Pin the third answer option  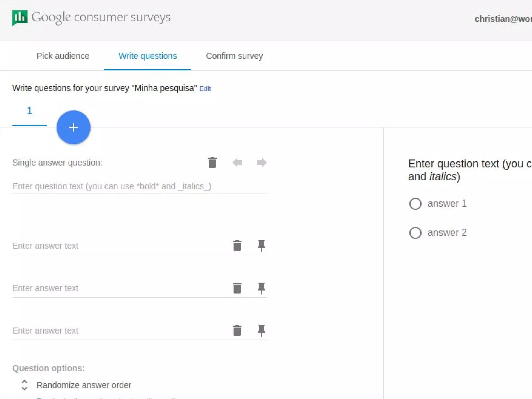click(x=261, y=331)
